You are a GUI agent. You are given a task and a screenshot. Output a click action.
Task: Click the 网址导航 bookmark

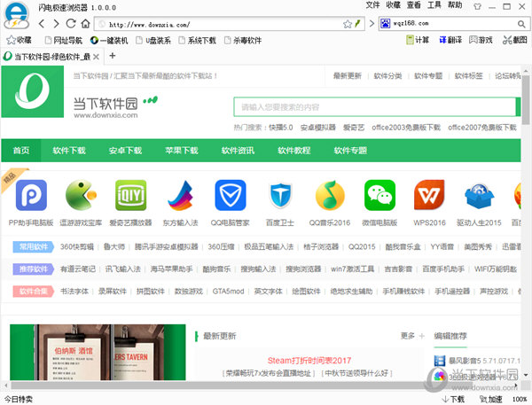(64, 41)
